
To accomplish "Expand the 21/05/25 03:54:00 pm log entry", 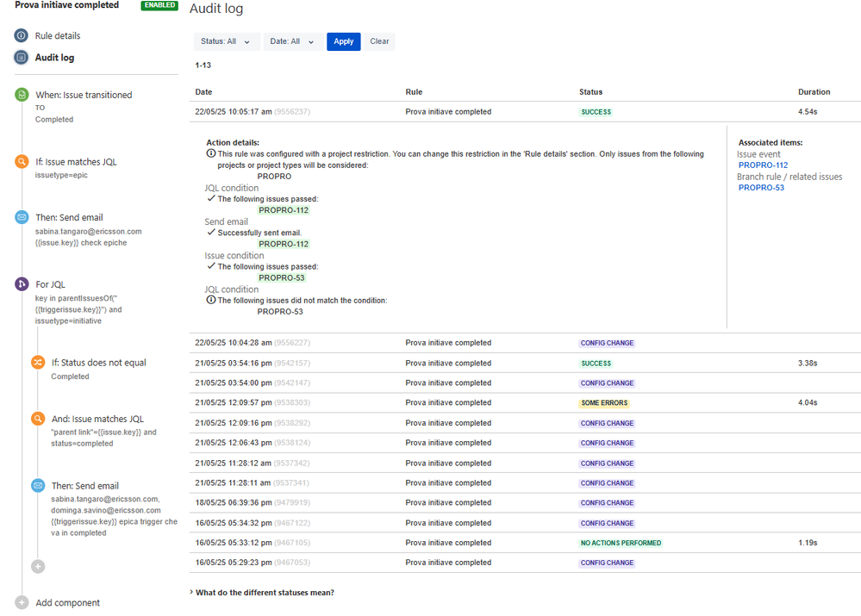I will coord(525,383).
